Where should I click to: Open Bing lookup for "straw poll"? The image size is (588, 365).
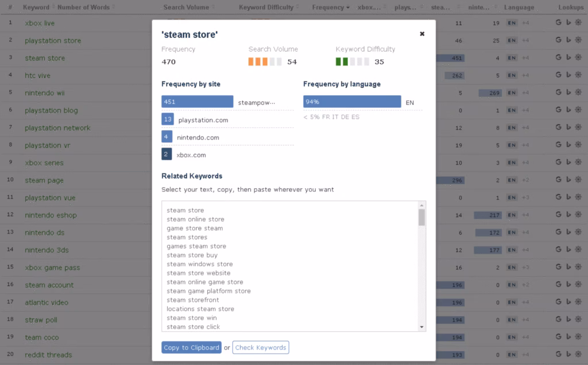(568, 320)
